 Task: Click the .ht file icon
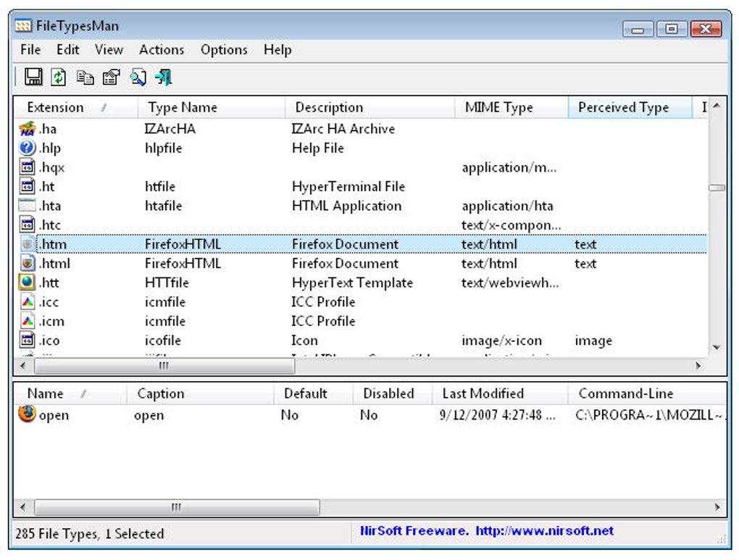point(28,186)
